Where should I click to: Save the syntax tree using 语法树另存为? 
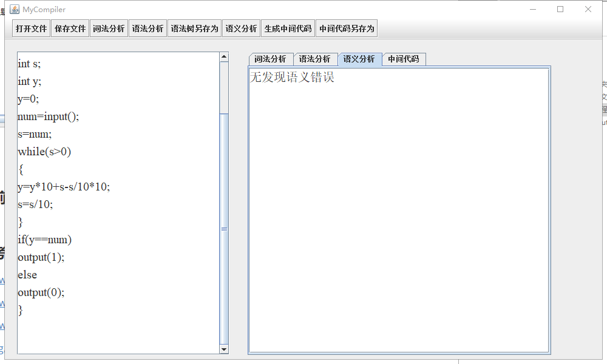(194, 28)
